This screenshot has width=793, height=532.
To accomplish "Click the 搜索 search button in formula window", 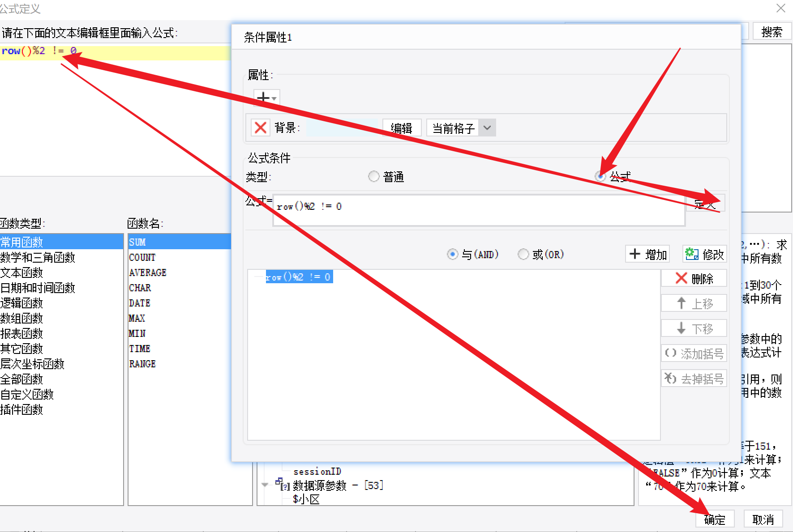I will tap(772, 32).
